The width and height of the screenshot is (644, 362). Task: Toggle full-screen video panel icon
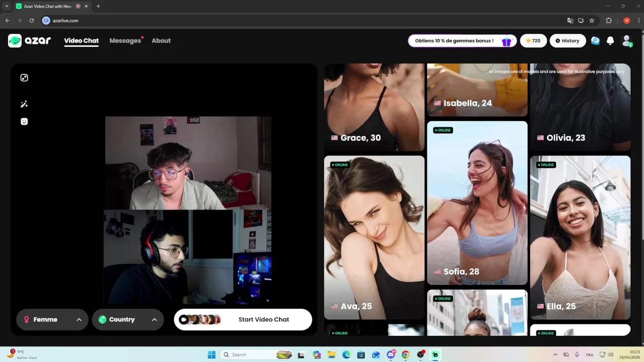(x=24, y=77)
